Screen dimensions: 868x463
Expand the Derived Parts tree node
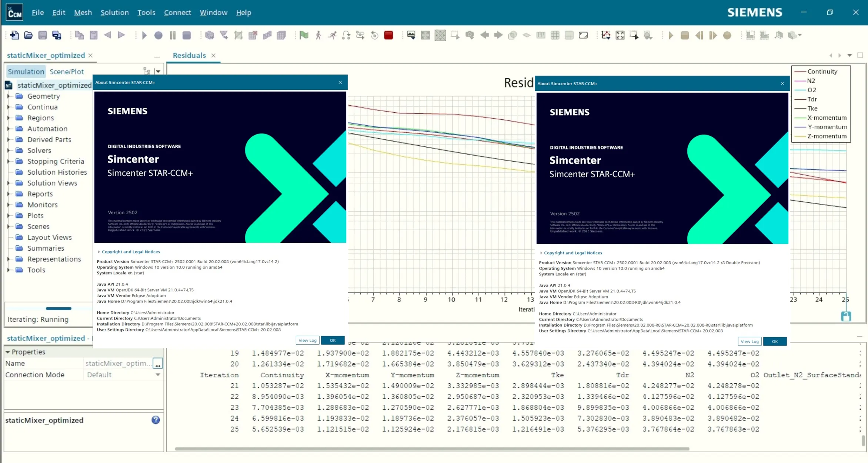pos(9,140)
